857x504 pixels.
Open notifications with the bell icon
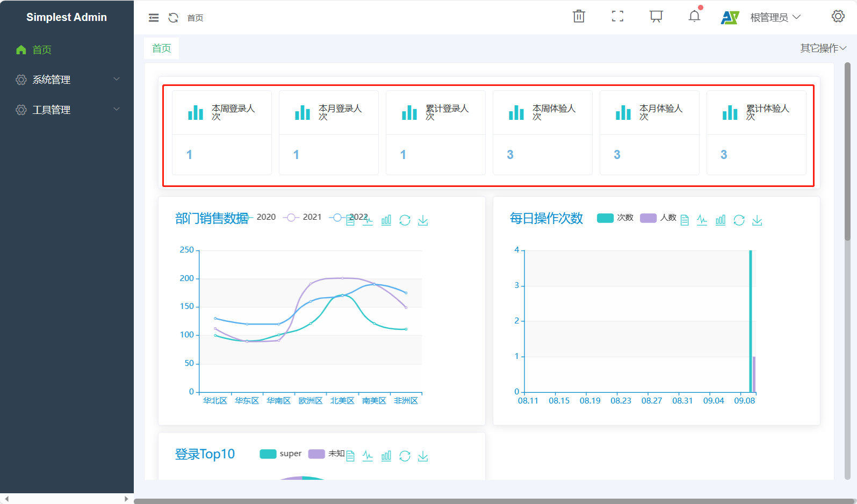coord(694,17)
